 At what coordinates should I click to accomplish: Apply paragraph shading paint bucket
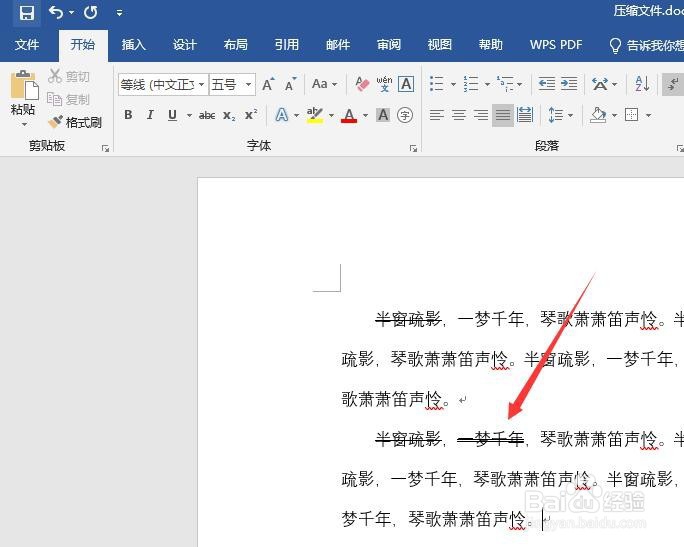pos(598,115)
